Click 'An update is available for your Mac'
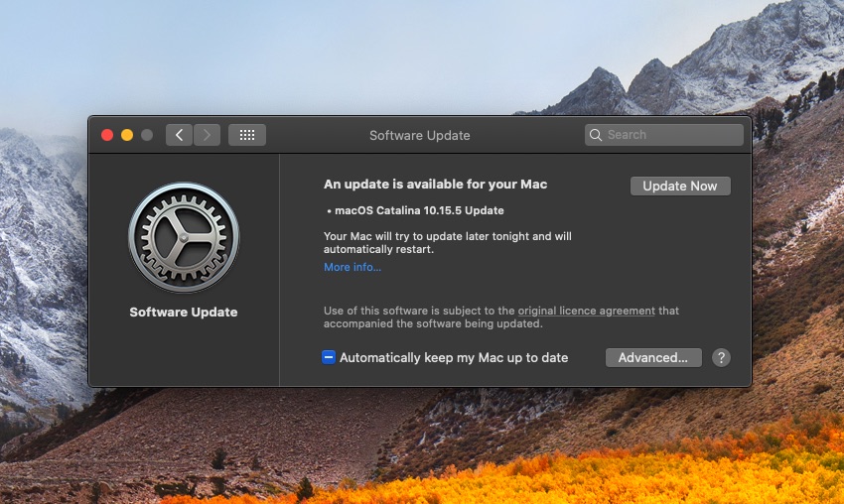Viewport: 844px width, 504px height. click(436, 185)
